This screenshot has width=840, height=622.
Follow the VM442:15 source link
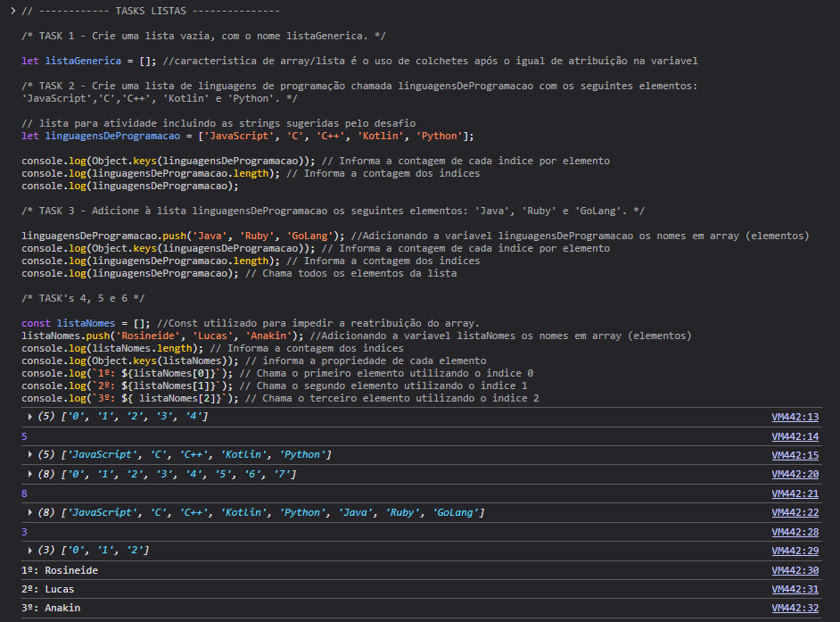[795, 455]
